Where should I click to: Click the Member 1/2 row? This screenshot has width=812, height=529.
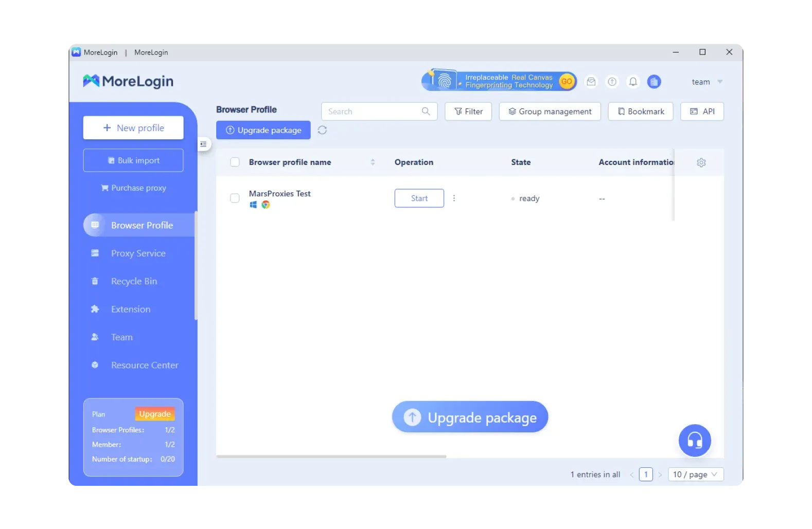coord(133,444)
